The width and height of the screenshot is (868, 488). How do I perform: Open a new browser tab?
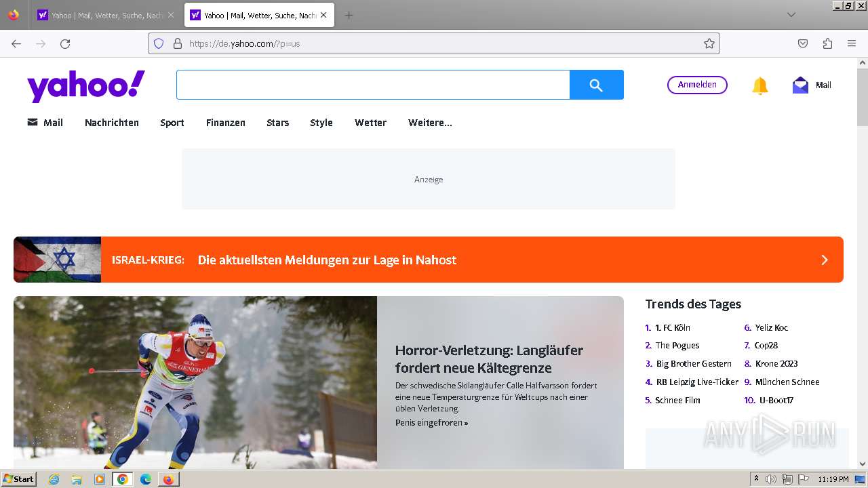pos(349,15)
